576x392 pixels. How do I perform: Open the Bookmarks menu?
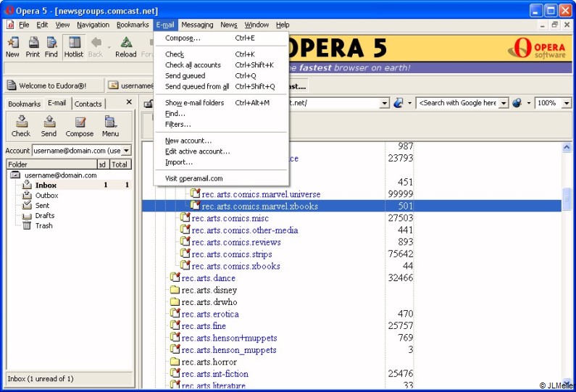[133, 25]
